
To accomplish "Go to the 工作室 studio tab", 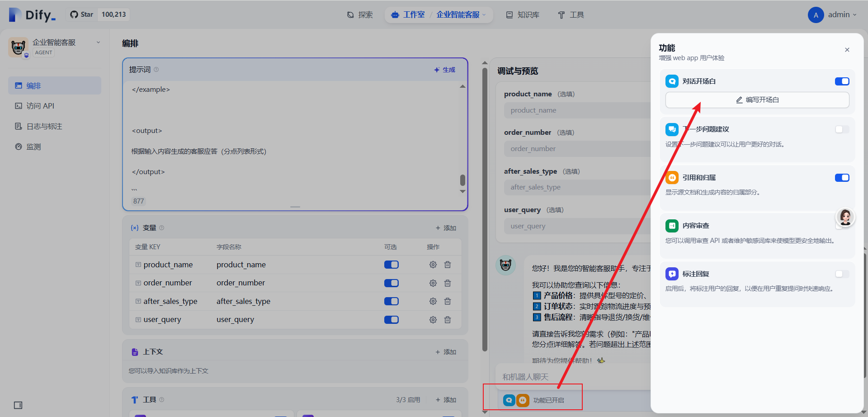I will (408, 15).
